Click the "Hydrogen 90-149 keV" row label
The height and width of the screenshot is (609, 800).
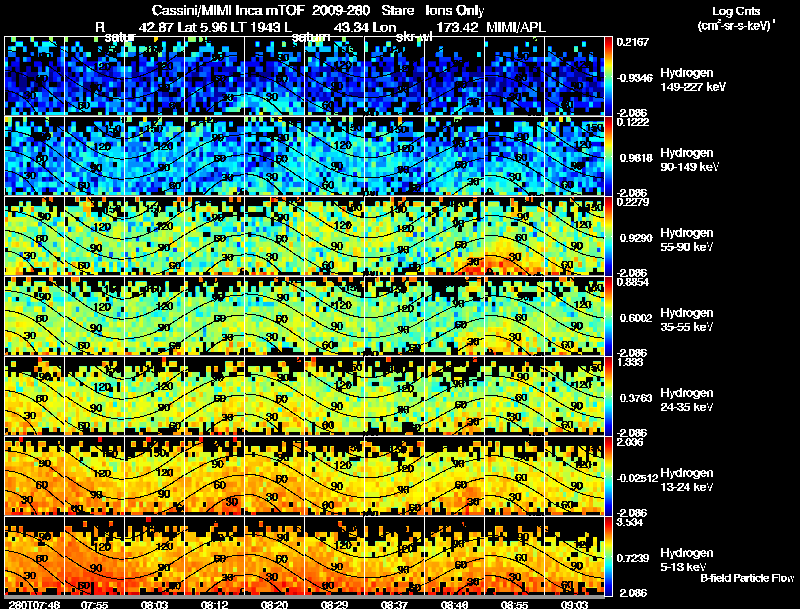coord(689,160)
